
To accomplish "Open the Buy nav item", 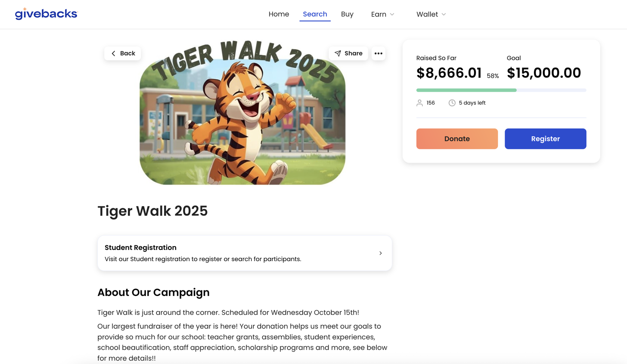I will [347, 14].
